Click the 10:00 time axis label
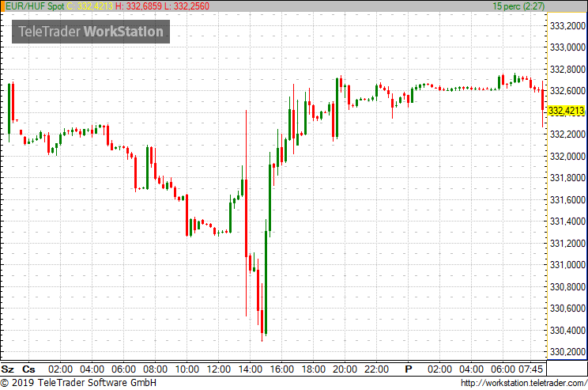The height and width of the screenshot is (390, 588). [187, 369]
